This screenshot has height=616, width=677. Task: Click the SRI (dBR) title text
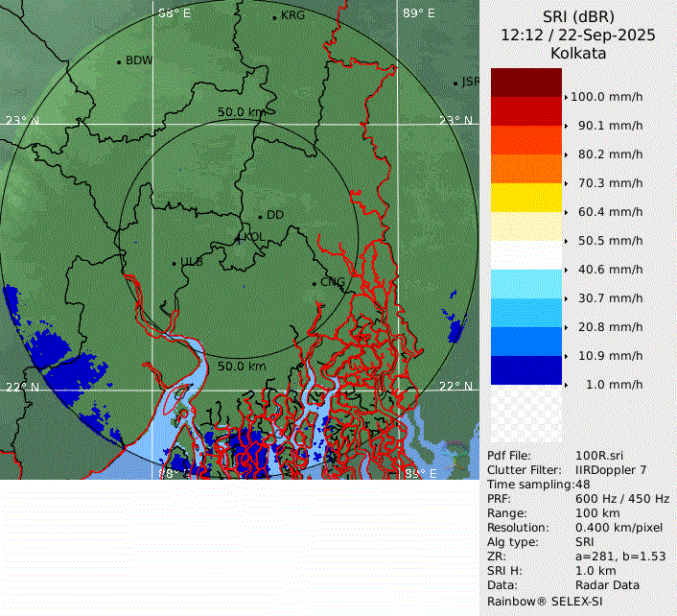click(x=577, y=16)
